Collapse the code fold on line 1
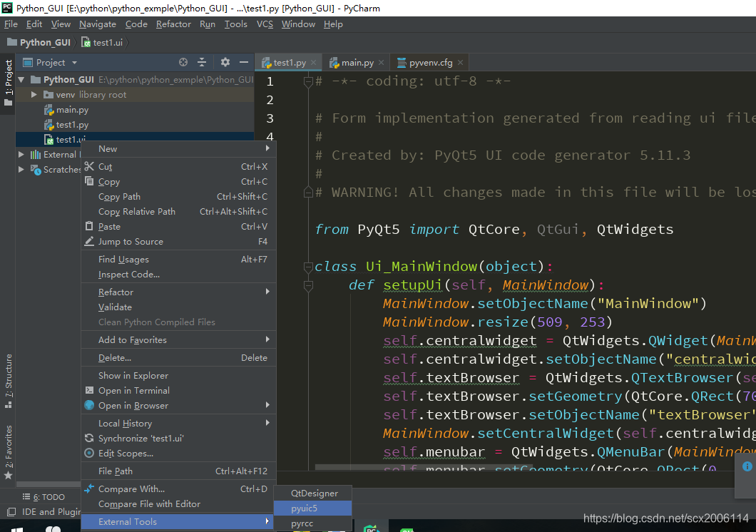The image size is (756, 532). coord(308,82)
